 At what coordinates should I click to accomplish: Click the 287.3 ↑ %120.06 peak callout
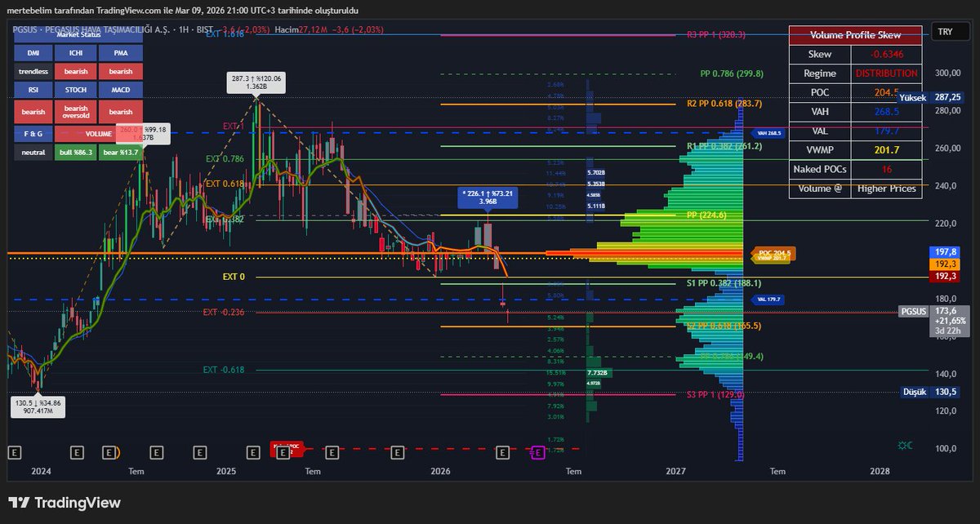tap(256, 83)
